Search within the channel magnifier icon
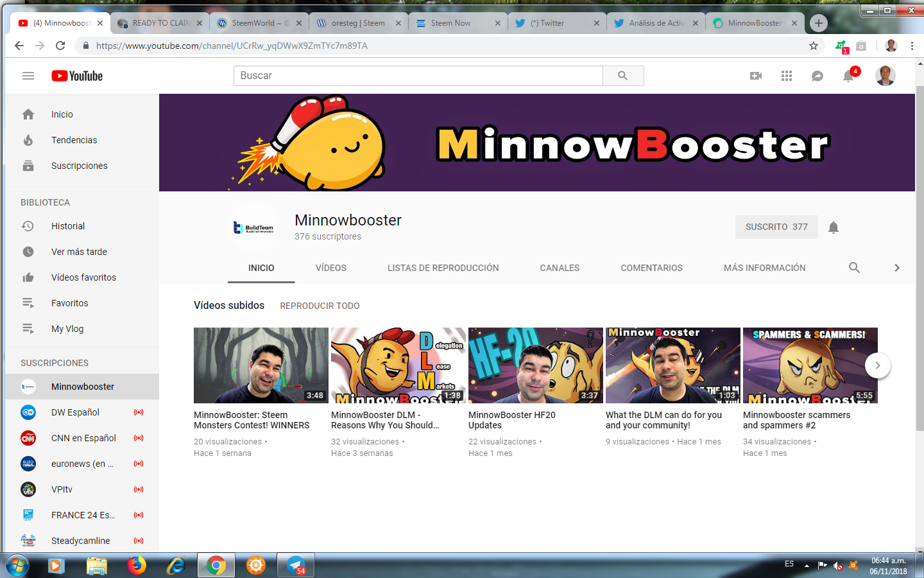Screen dimensions: 924x578 tap(854, 267)
